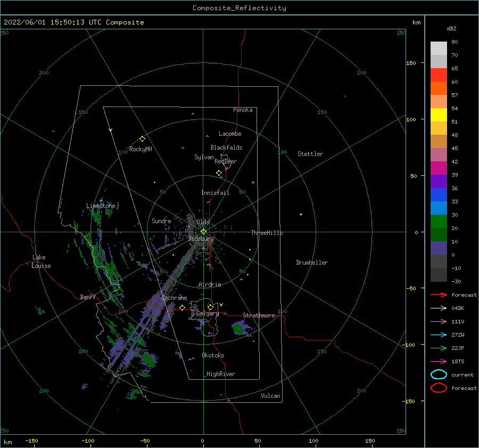Click the red 60-65 dBZ swatch

tap(439, 75)
